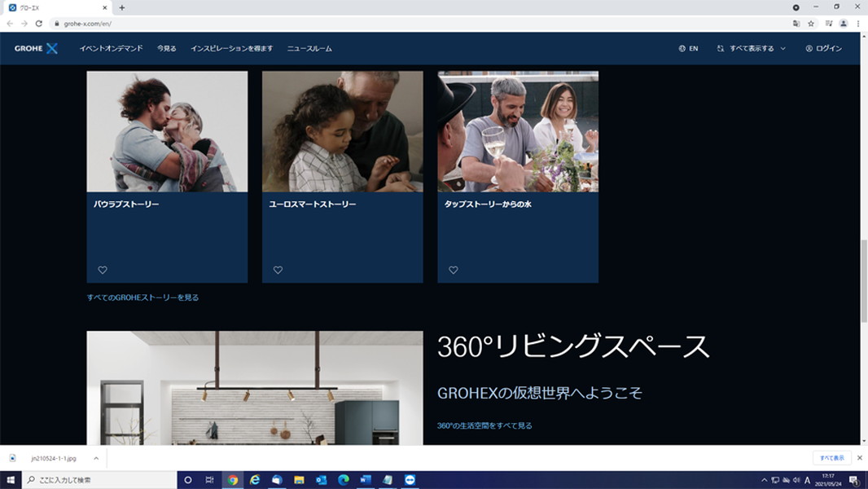Favorite the ユーロスマートストーリー card with its heart
The height and width of the screenshot is (489, 868).
278,271
